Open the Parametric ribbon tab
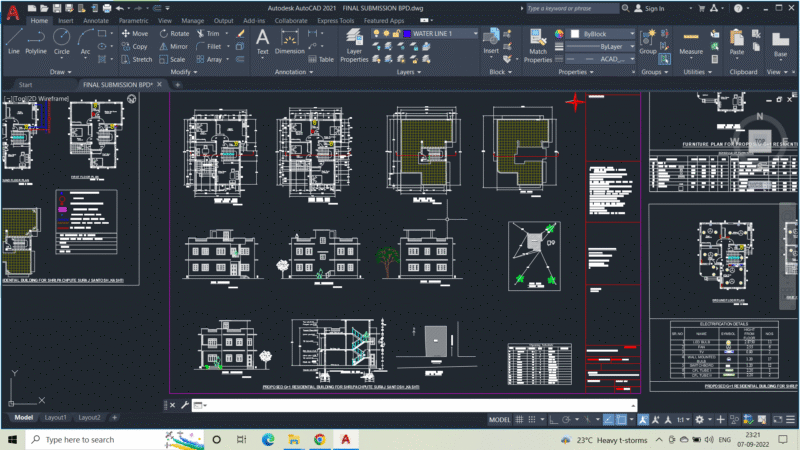The image size is (800, 450). (133, 20)
